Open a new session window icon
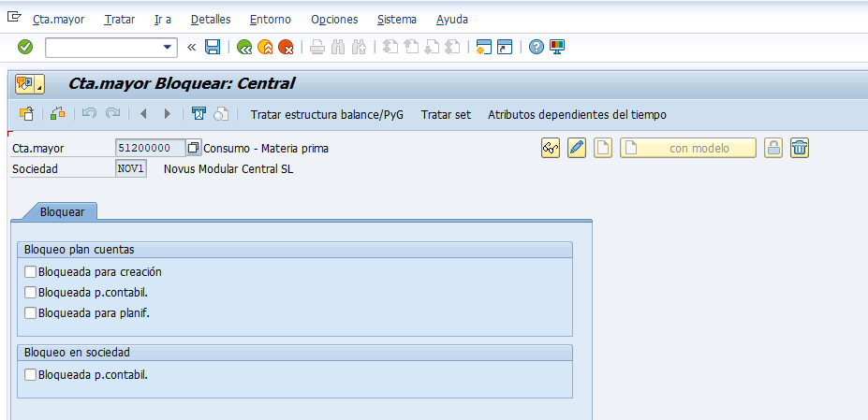 484,48
